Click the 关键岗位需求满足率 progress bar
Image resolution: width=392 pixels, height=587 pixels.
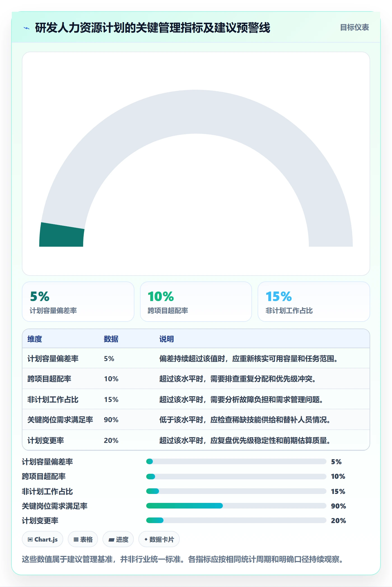[x=236, y=506]
